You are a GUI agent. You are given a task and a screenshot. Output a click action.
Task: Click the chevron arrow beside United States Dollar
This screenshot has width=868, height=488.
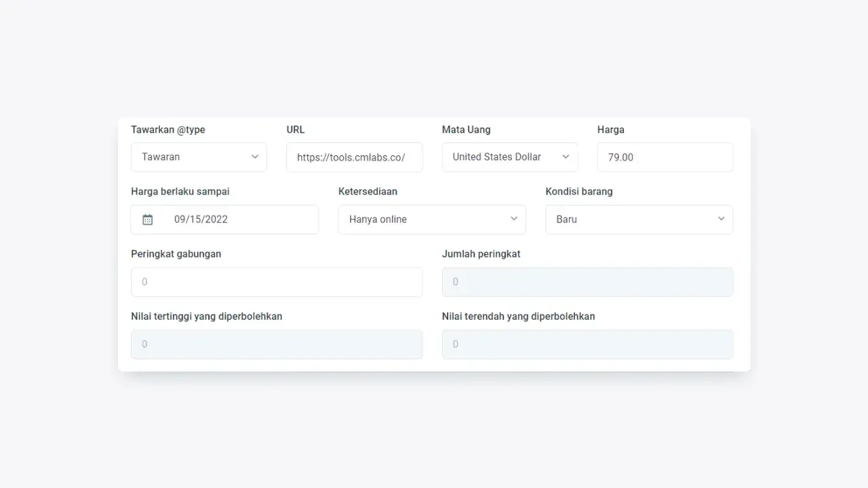(566, 157)
